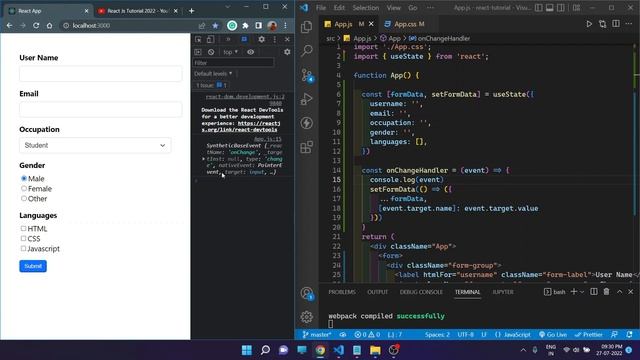Reload the localhost page
Image resolution: width=640 pixels, height=360 pixels.
pos(36,25)
